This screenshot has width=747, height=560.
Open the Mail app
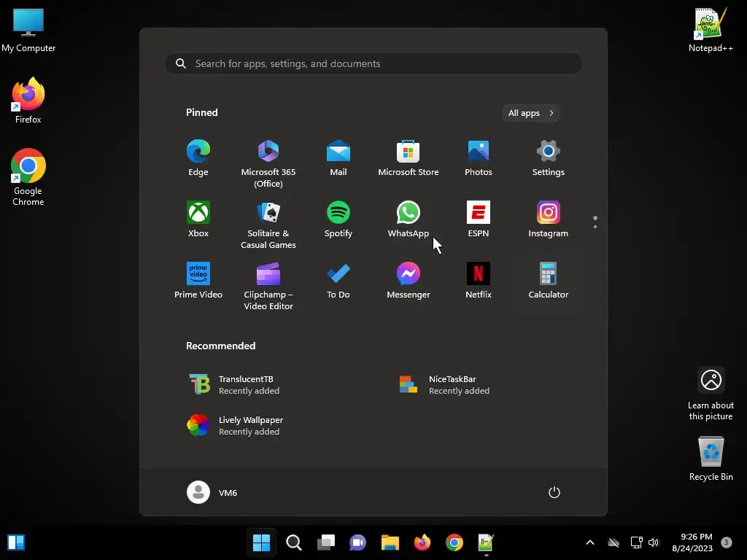338,158
